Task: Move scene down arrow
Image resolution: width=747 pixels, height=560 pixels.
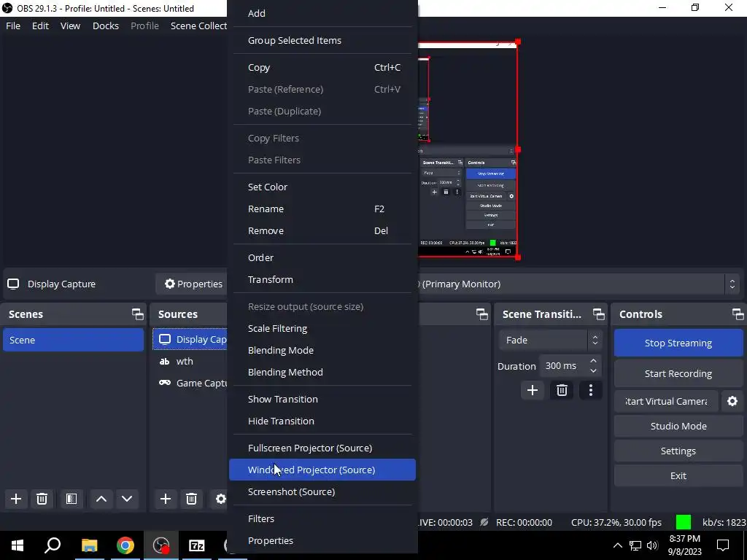Action: coord(127,499)
